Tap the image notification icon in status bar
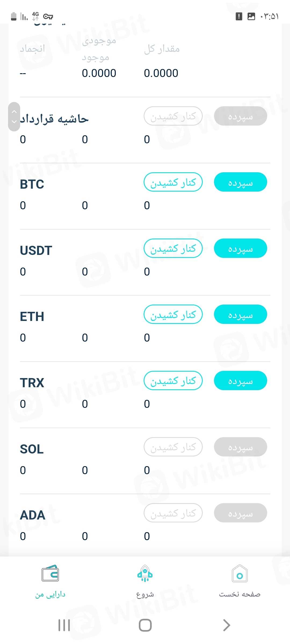The image size is (290, 644). [x=251, y=16]
